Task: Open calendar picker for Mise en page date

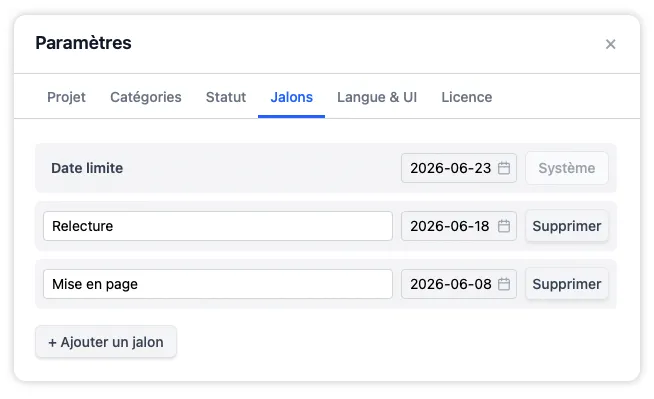Action: pos(504,284)
